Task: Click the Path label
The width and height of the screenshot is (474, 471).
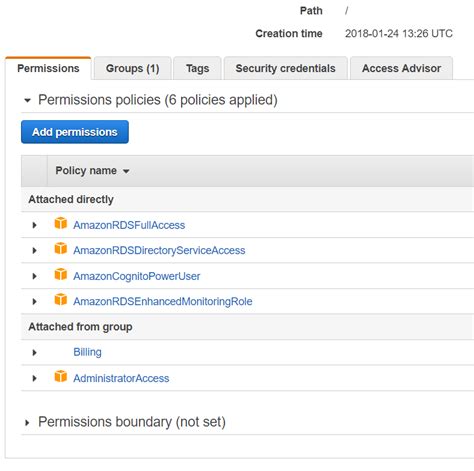Action: coord(311,11)
